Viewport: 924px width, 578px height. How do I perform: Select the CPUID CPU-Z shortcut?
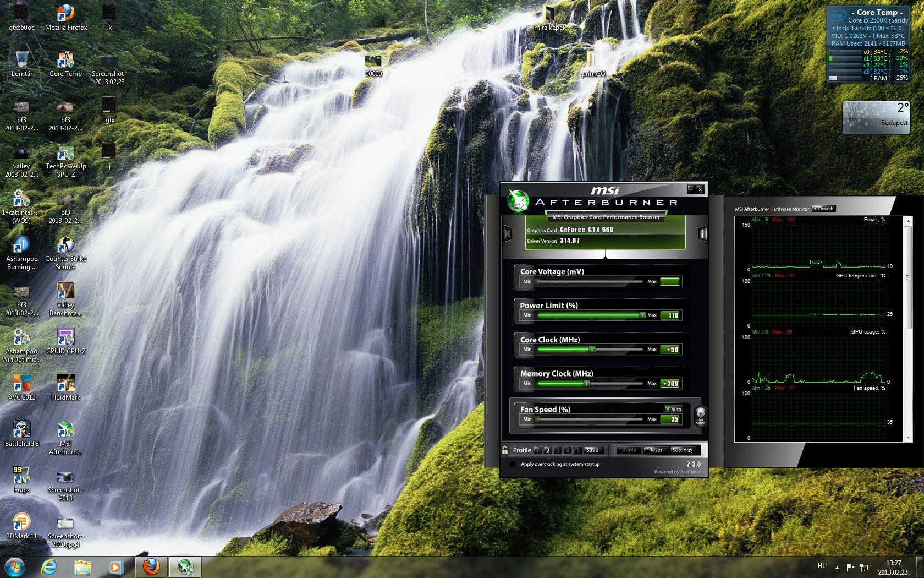tap(65, 341)
